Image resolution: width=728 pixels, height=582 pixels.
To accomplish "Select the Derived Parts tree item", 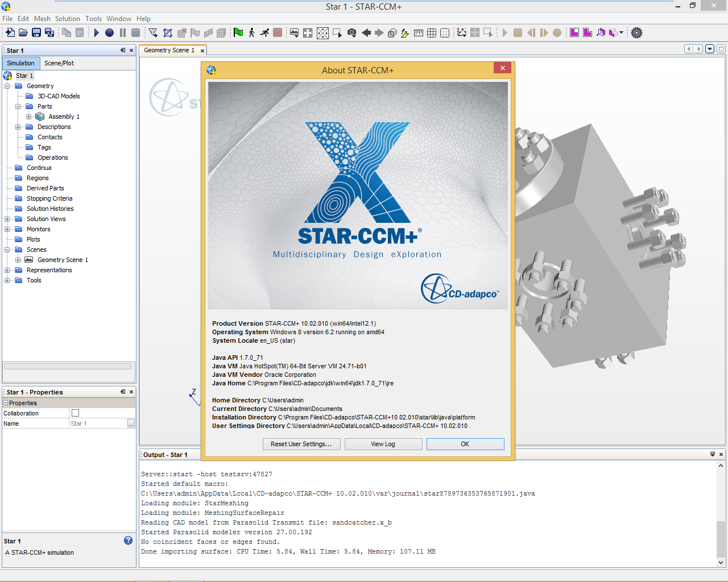I will pos(45,189).
